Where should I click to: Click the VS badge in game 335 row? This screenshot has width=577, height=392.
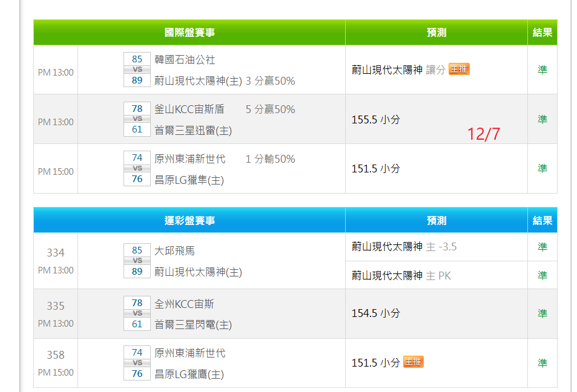click(137, 313)
